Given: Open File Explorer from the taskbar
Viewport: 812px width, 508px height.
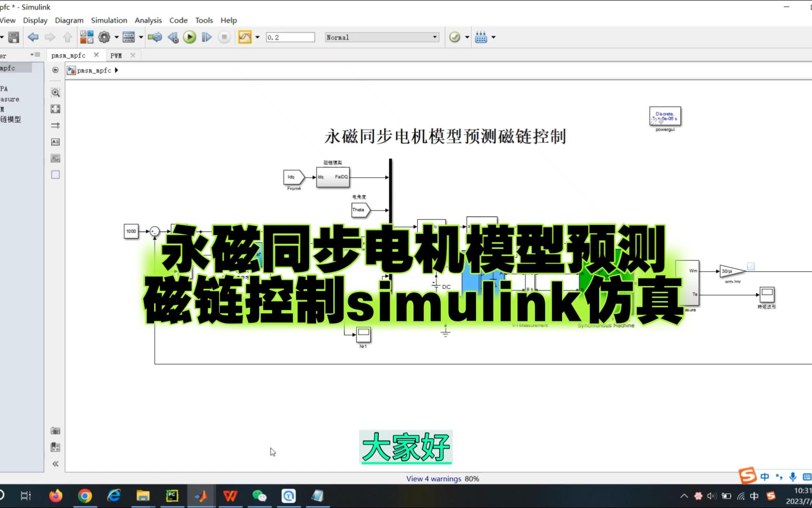Looking at the screenshot, I should coord(143,496).
